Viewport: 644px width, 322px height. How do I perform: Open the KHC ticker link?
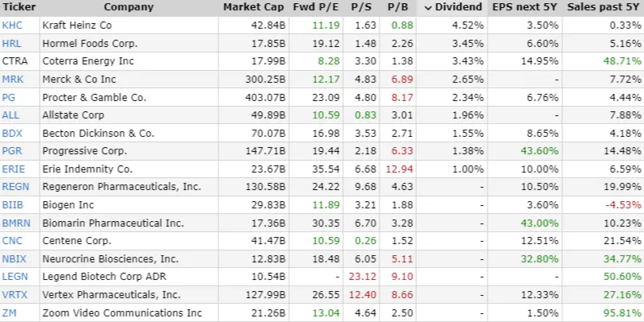pos(13,25)
